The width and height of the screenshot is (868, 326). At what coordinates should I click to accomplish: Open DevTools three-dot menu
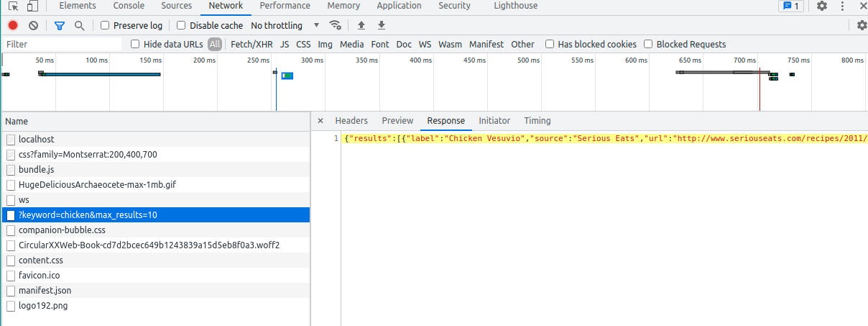pos(842,6)
